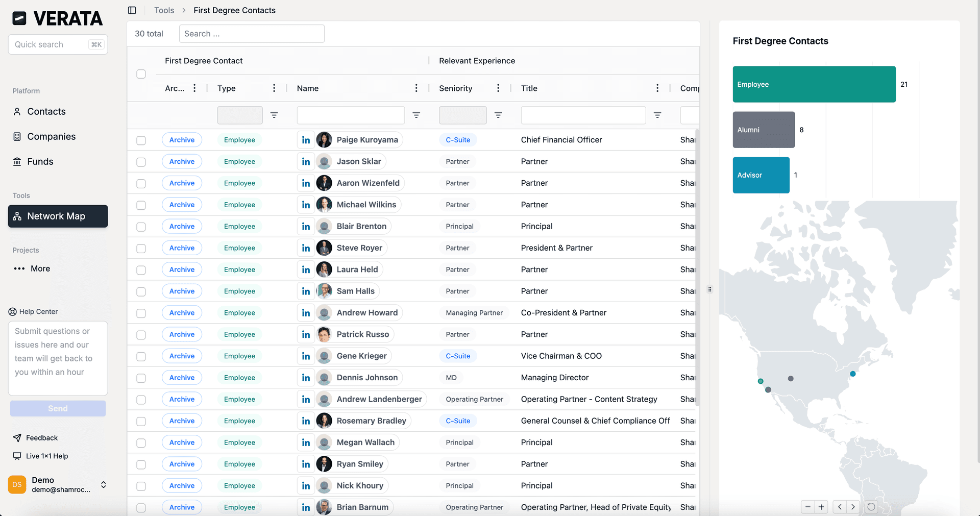Open the Funds sidebar item

click(40, 161)
